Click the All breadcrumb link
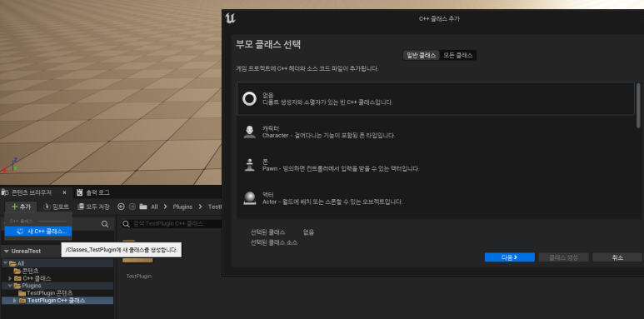 click(154, 207)
